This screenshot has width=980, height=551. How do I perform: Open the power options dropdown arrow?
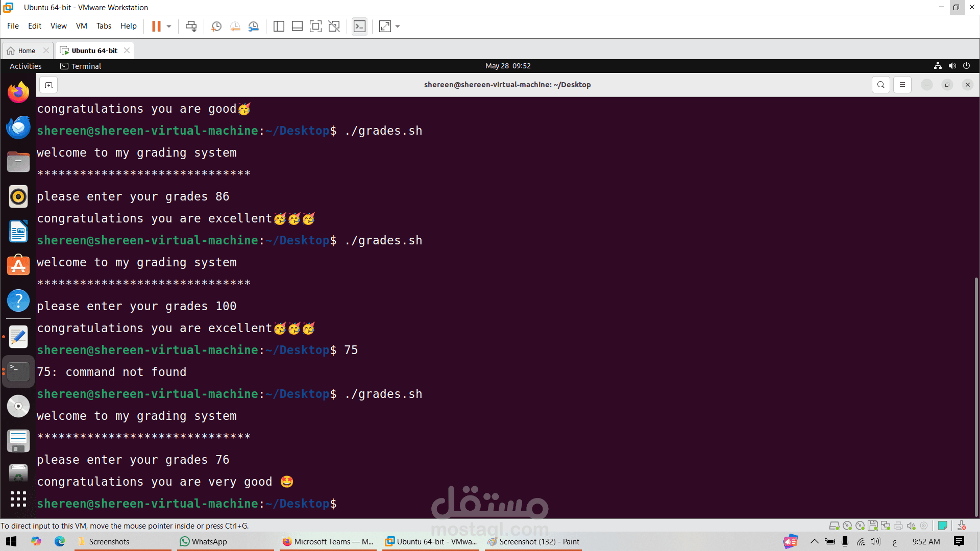tap(169, 26)
